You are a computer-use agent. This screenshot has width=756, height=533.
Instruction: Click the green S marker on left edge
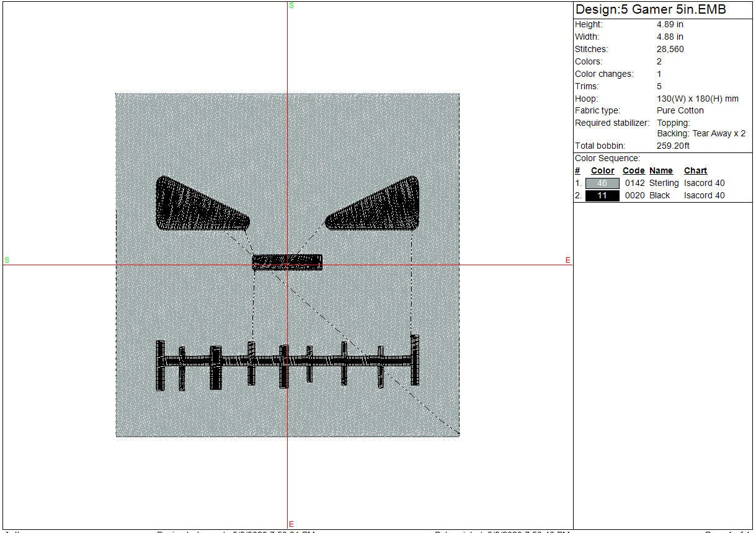pos(7,260)
